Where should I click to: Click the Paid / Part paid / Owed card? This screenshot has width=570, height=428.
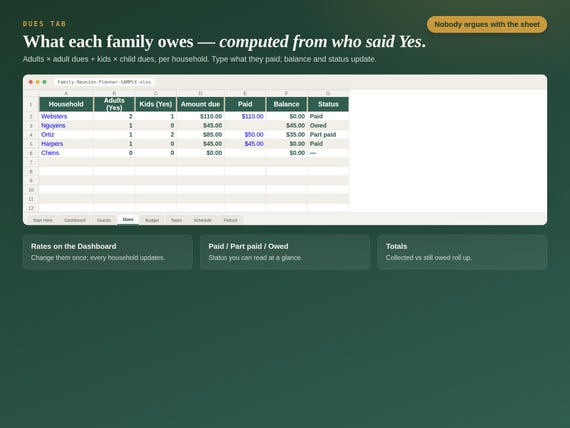(285, 252)
